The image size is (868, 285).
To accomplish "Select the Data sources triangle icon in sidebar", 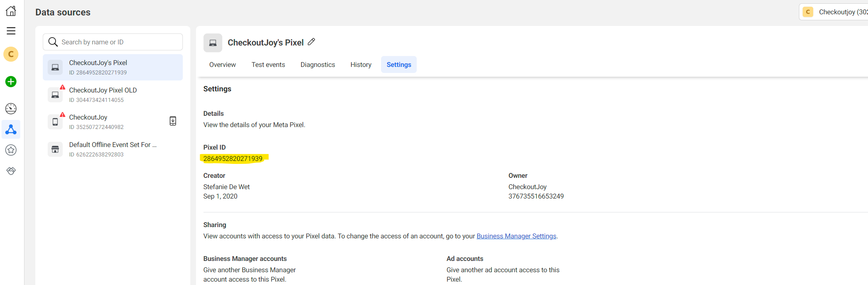I will [x=11, y=129].
